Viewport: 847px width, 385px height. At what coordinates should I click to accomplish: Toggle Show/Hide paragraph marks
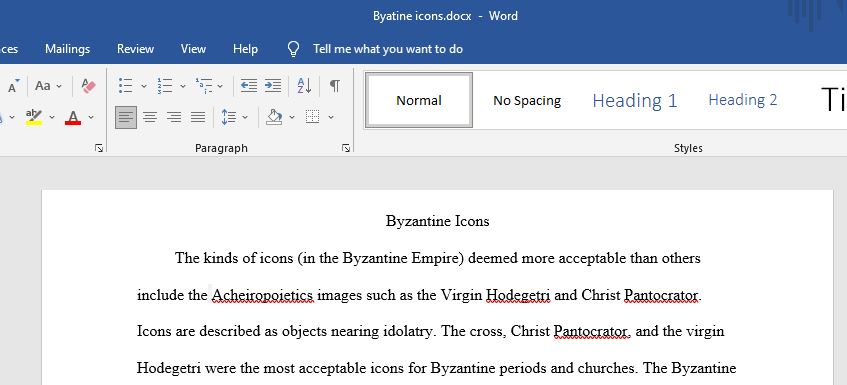[x=335, y=85]
